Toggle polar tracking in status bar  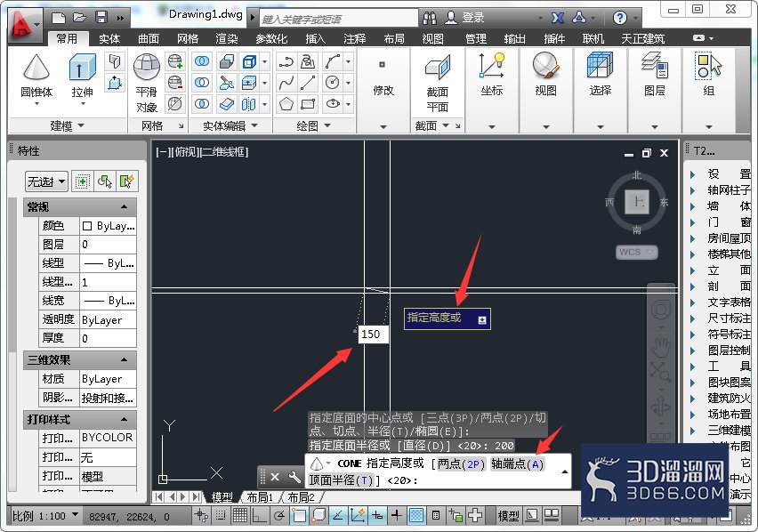pyautogui.click(x=279, y=516)
